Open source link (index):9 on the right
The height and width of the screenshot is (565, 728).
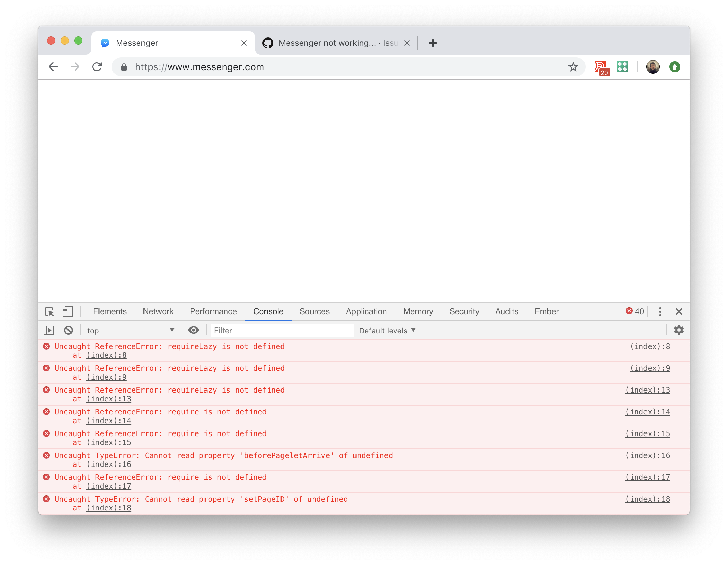650,368
